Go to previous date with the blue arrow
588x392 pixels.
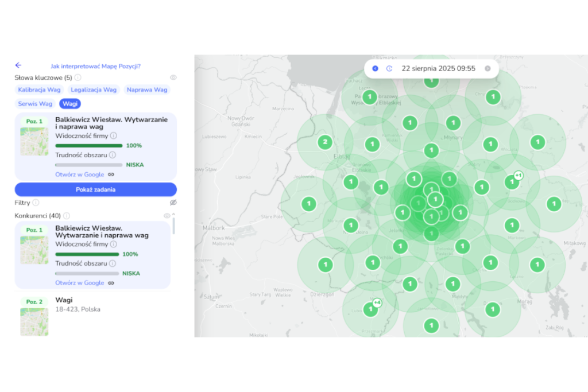click(x=375, y=68)
